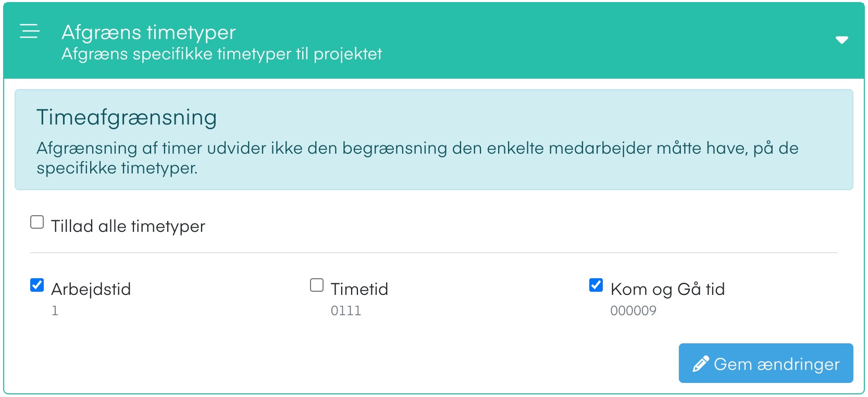Click the Timetid label text

click(359, 289)
